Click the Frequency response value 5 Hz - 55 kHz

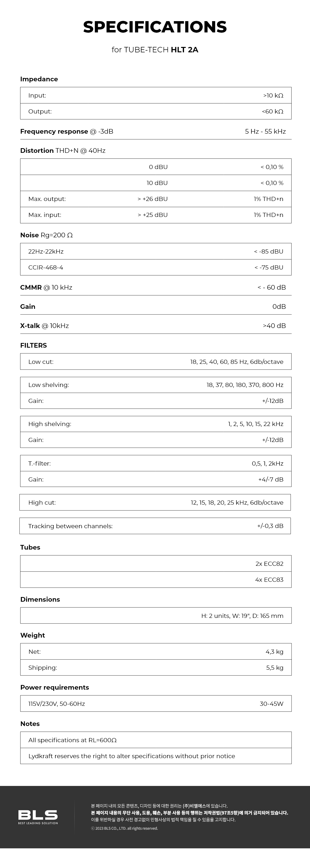(x=265, y=131)
